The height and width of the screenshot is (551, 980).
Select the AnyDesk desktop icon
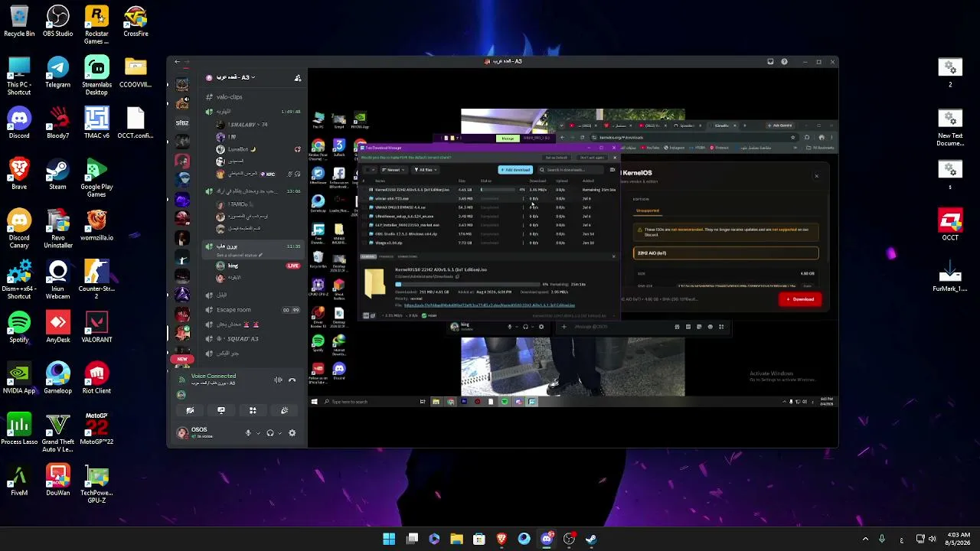coord(58,328)
